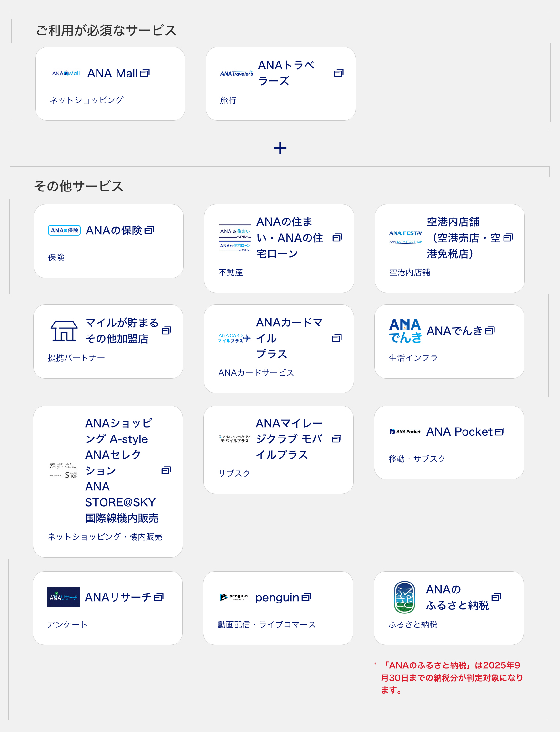This screenshot has height=732, width=560.
Task: Click 動画配信・ライブコマース category label
Action: [x=267, y=624]
